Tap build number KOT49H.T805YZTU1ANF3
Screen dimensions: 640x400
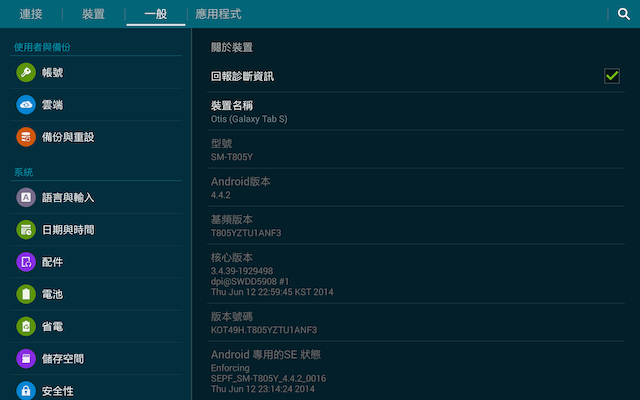pyautogui.click(x=264, y=330)
